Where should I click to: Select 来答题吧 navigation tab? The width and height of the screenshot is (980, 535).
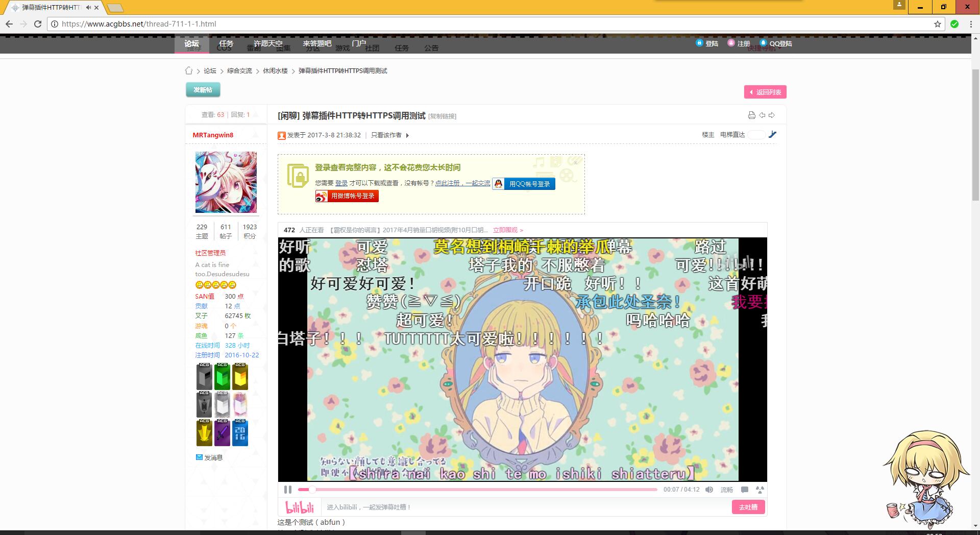tap(317, 44)
